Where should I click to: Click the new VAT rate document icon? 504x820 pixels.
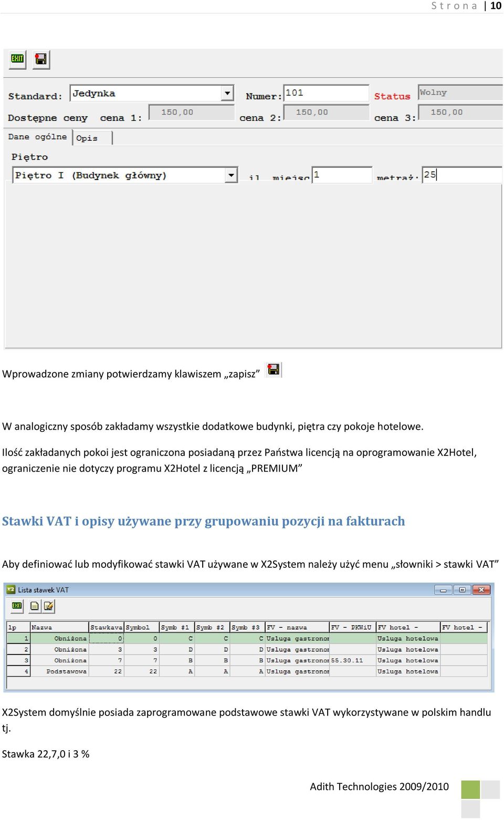(35, 606)
